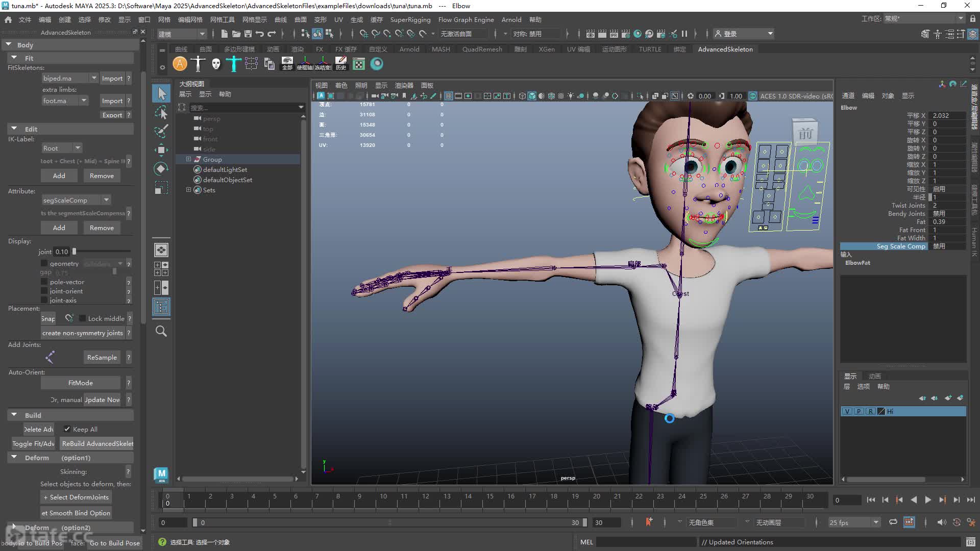Open the magnifier search tool
Image resolution: width=980 pixels, height=551 pixels.
click(161, 331)
